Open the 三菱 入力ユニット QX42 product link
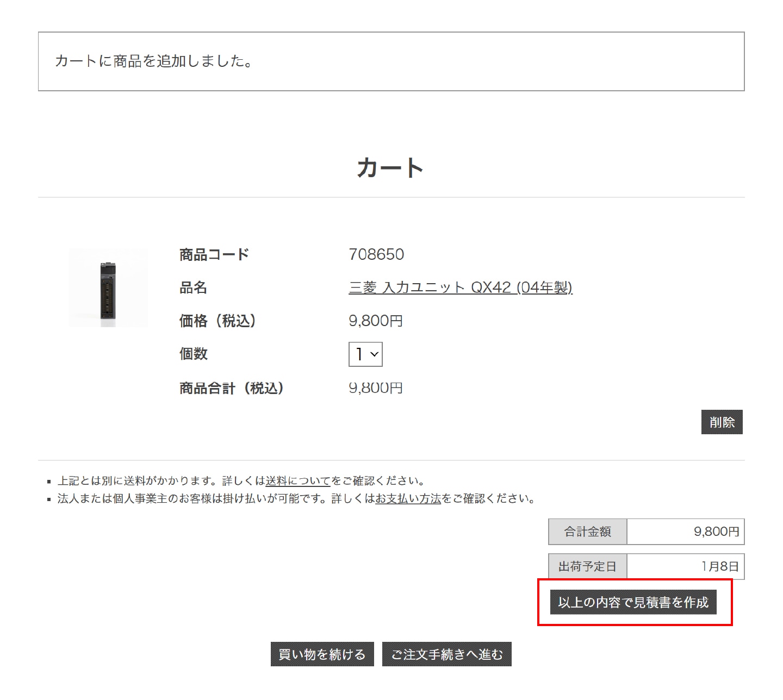The image size is (783, 700). (x=460, y=287)
